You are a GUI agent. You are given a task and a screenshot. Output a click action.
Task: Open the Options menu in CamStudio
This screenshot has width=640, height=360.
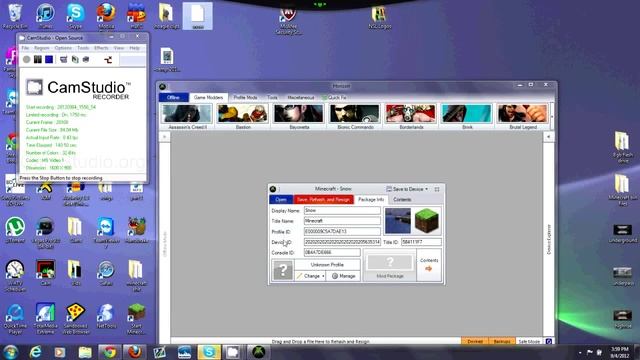[x=63, y=48]
